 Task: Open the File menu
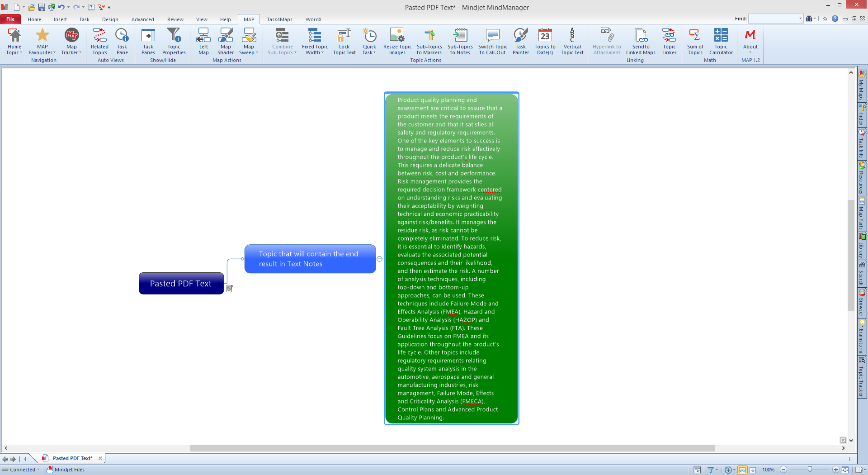10,19
